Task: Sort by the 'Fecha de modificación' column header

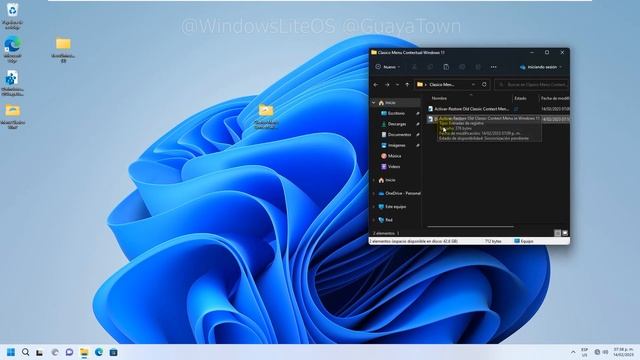Action: 554,98
